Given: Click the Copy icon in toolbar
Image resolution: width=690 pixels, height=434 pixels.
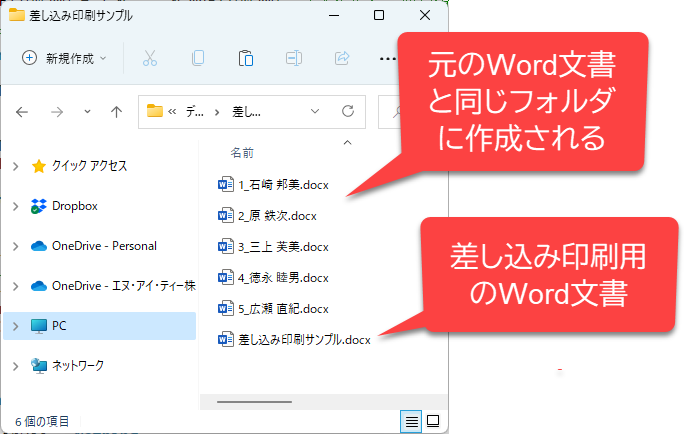Looking at the screenshot, I should point(198,58).
